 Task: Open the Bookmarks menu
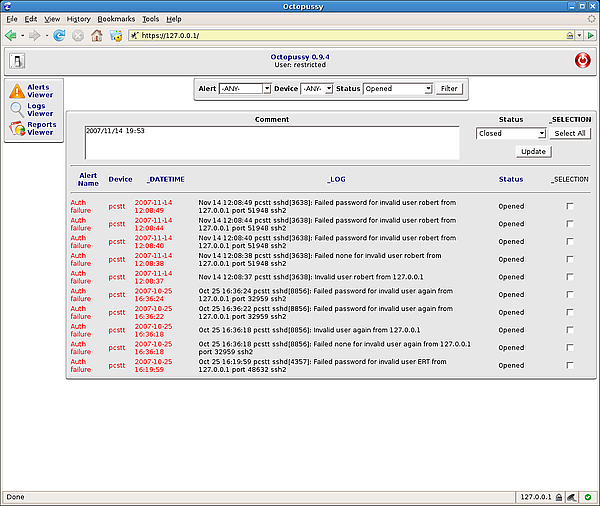click(116, 19)
